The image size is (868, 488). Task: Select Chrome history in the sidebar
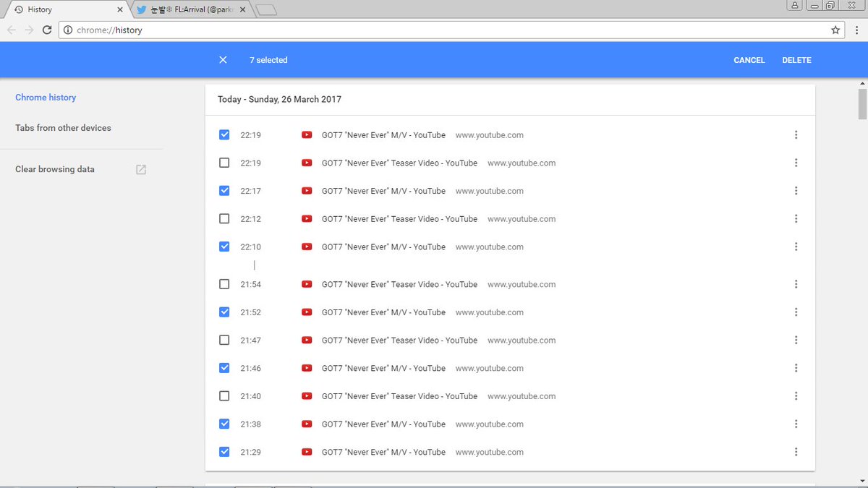(x=46, y=98)
